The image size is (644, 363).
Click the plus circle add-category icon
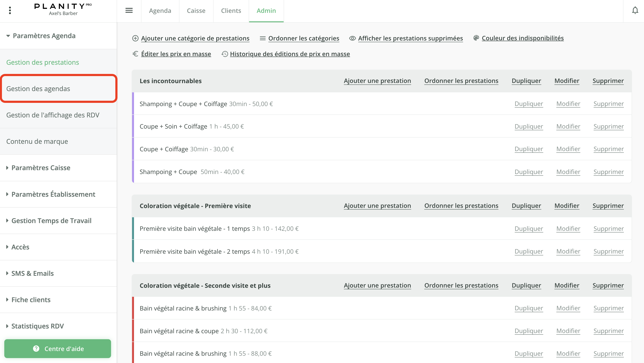[135, 38]
